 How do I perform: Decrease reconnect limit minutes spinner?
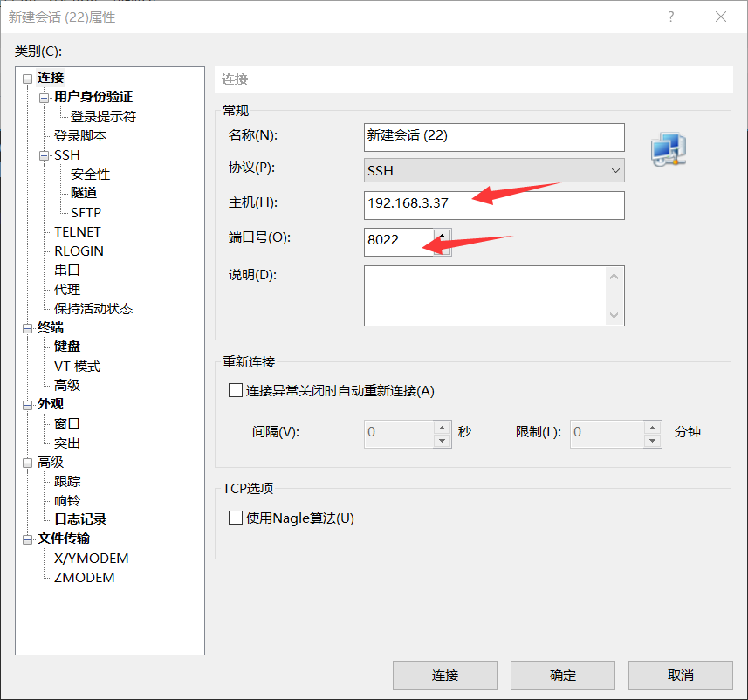coord(652,441)
